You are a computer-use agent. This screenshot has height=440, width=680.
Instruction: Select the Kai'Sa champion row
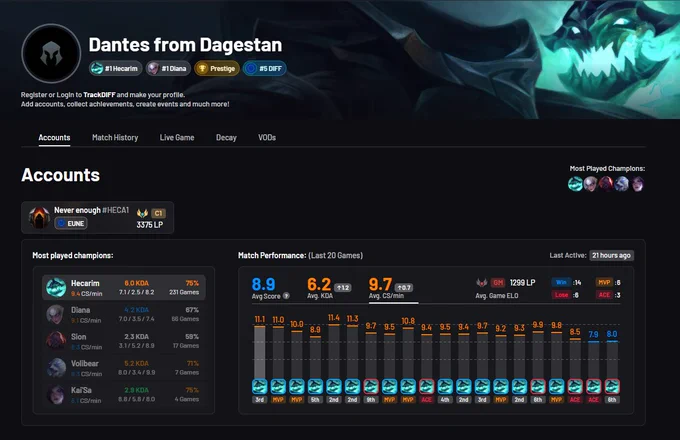(124, 394)
